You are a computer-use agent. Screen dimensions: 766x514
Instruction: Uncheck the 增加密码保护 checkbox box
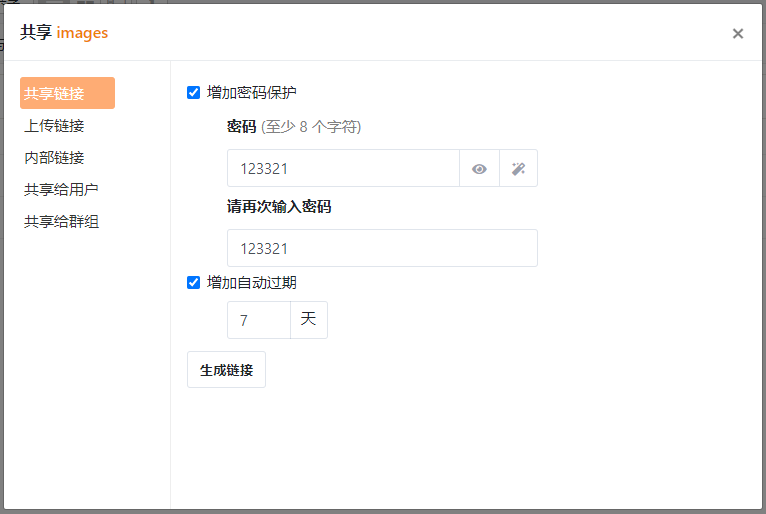pyautogui.click(x=194, y=93)
